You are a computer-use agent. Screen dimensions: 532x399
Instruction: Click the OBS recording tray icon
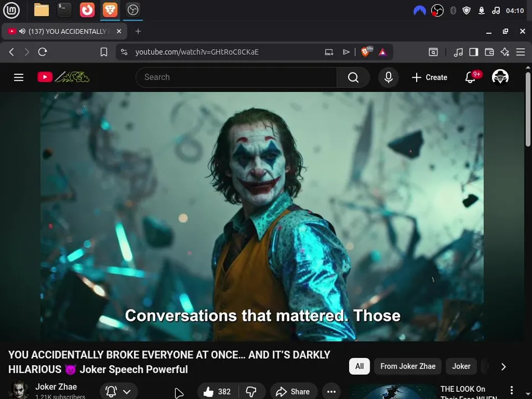(437, 11)
